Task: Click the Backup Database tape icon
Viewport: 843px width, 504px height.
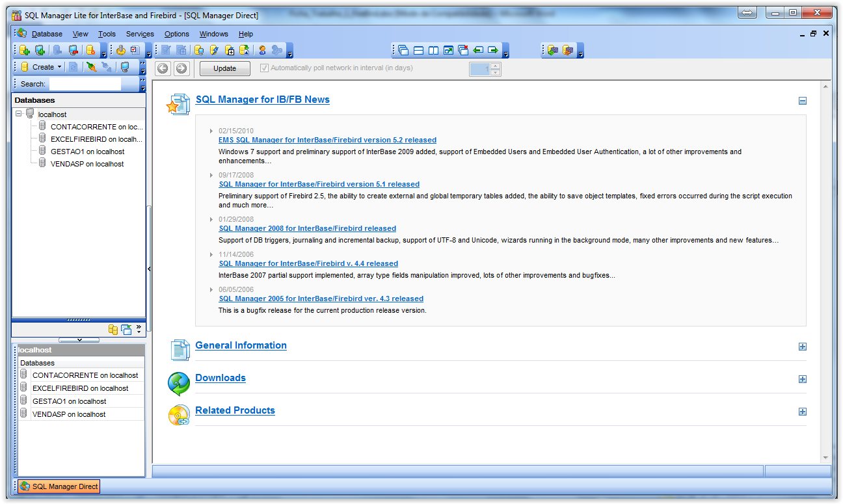Action: point(552,50)
